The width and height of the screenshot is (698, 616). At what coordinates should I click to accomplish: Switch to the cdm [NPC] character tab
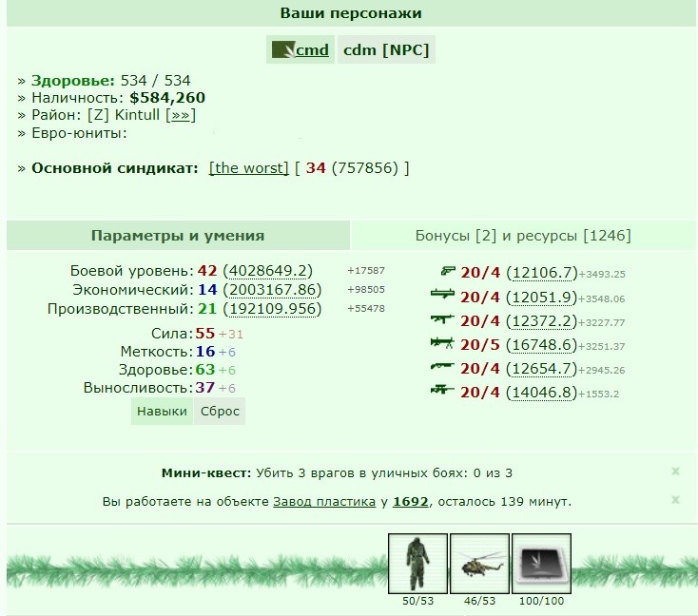[386, 49]
